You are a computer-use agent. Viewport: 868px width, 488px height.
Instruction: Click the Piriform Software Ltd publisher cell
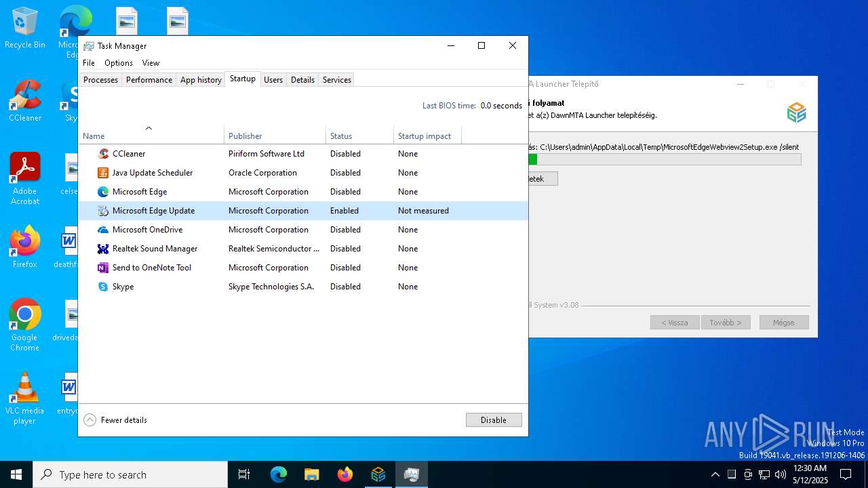coord(267,154)
